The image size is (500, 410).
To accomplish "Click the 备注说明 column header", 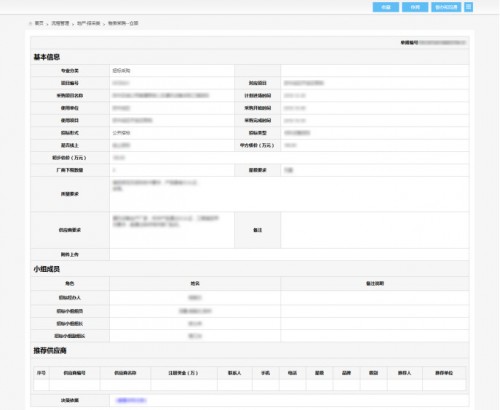I will (x=375, y=283).
